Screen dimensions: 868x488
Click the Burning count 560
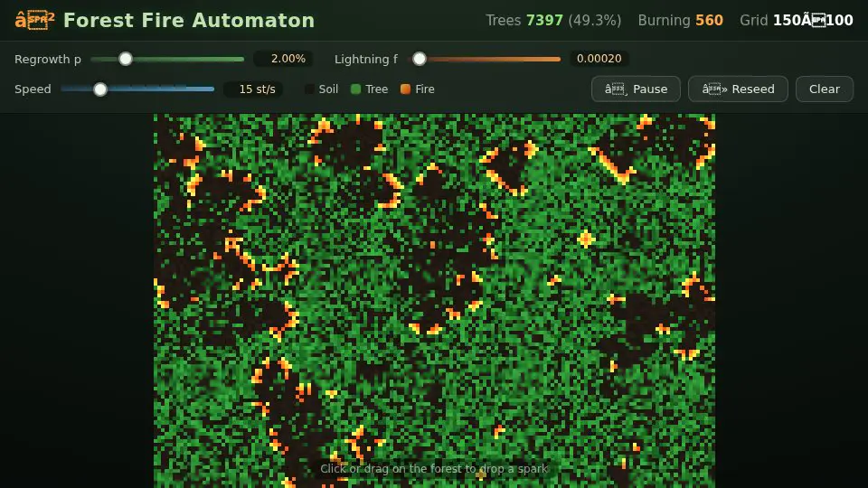(x=709, y=21)
